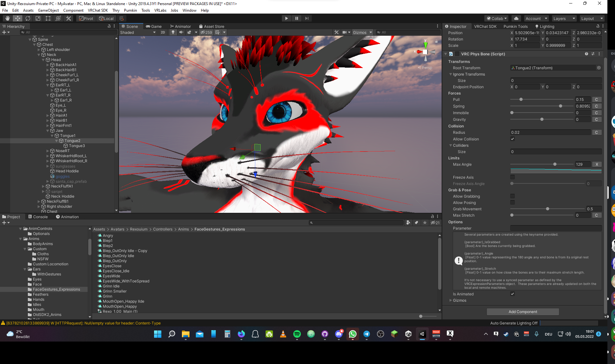Screen dimensions: 615x364
Task: Toggle scene lighting bulb icon
Action: click(173, 32)
